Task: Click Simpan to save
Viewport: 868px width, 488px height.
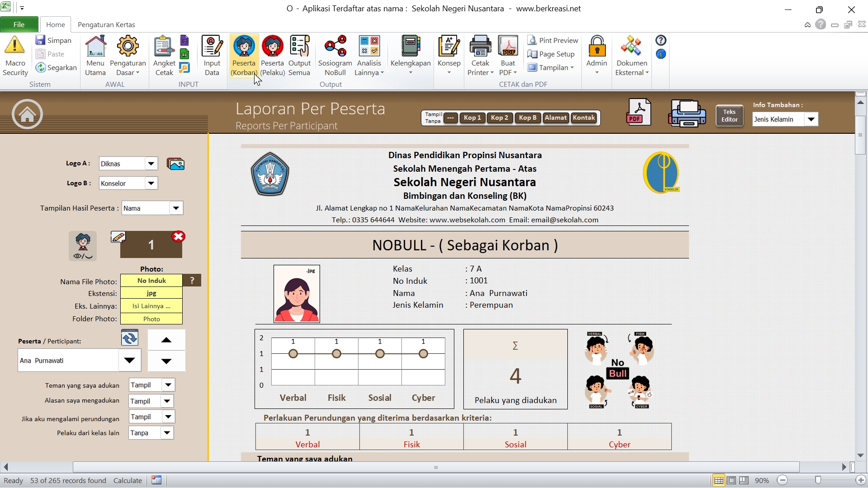Action: tap(54, 40)
